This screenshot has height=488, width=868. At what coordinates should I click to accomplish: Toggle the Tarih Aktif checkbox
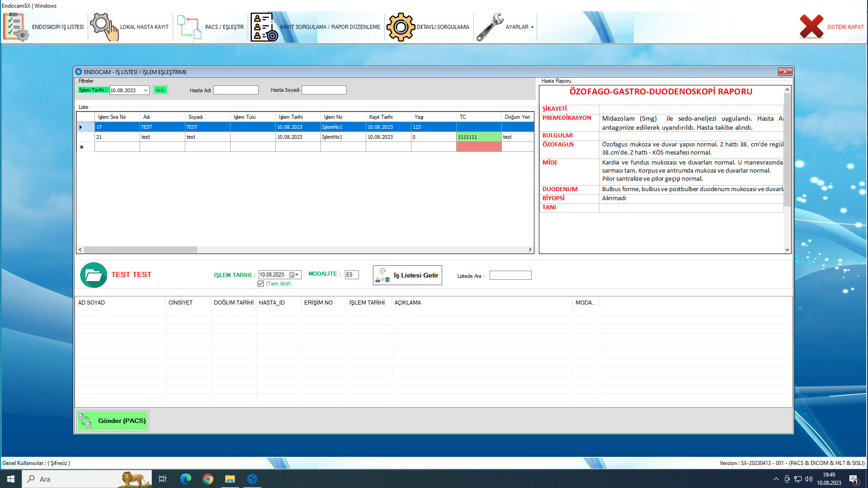[x=260, y=284]
